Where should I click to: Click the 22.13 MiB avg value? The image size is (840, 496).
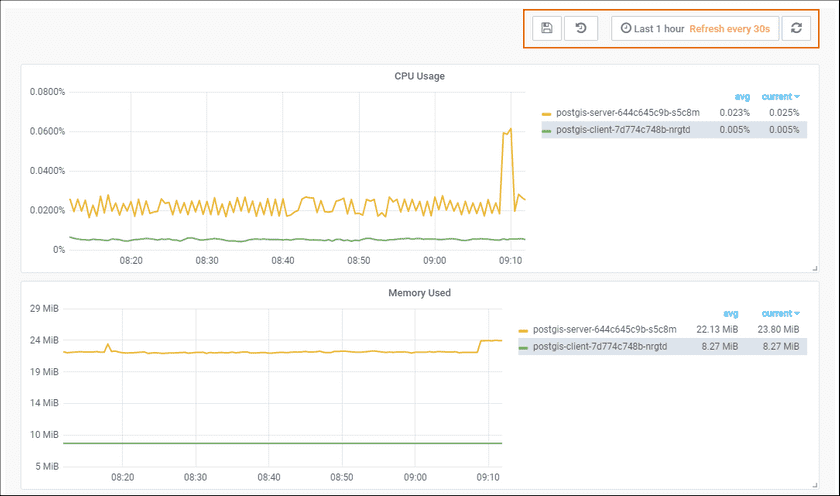coord(717,329)
